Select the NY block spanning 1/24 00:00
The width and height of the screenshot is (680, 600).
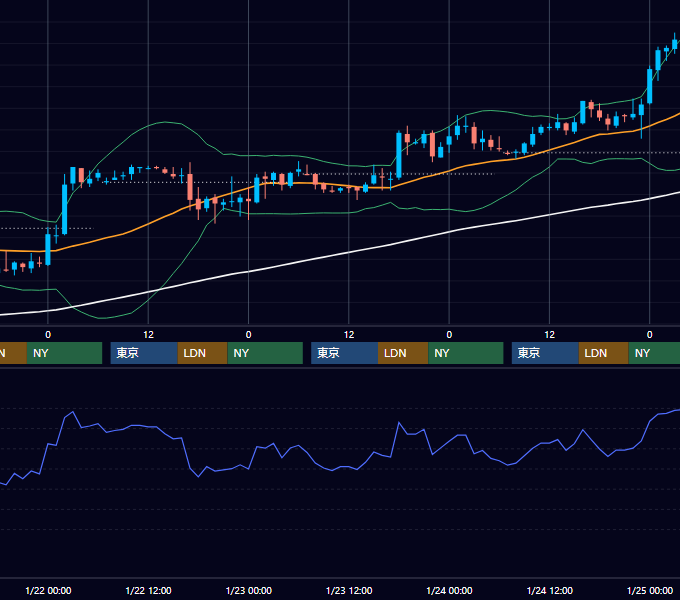(x=466, y=353)
